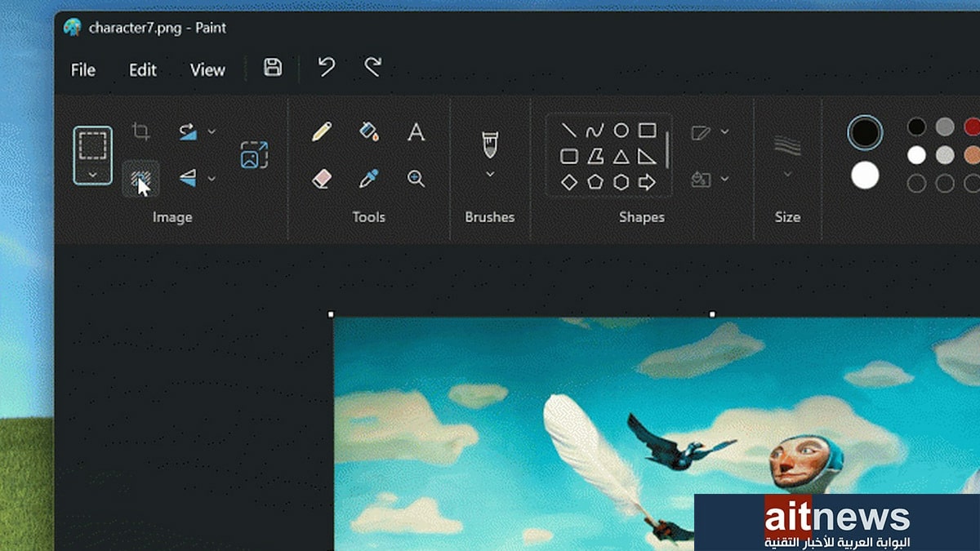Choose the Right triangle shape
The height and width of the screenshot is (551, 980).
point(647,156)
